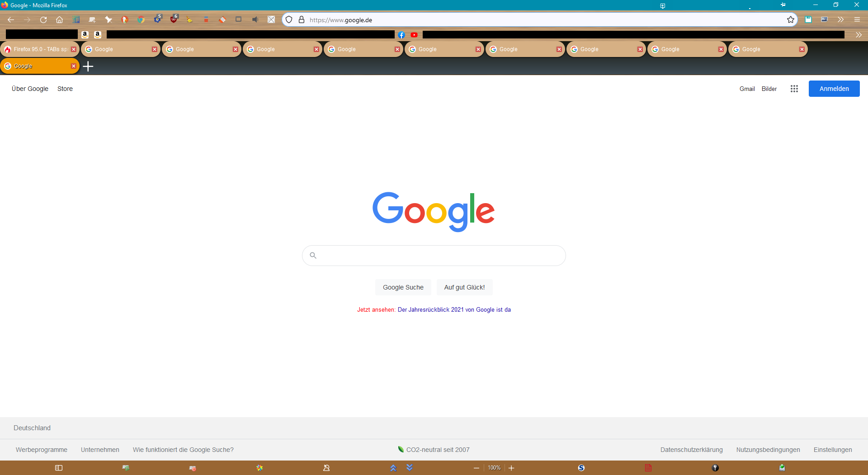
Task: Click the Chrome-logo extension icon
Action: tap(141, 20)
